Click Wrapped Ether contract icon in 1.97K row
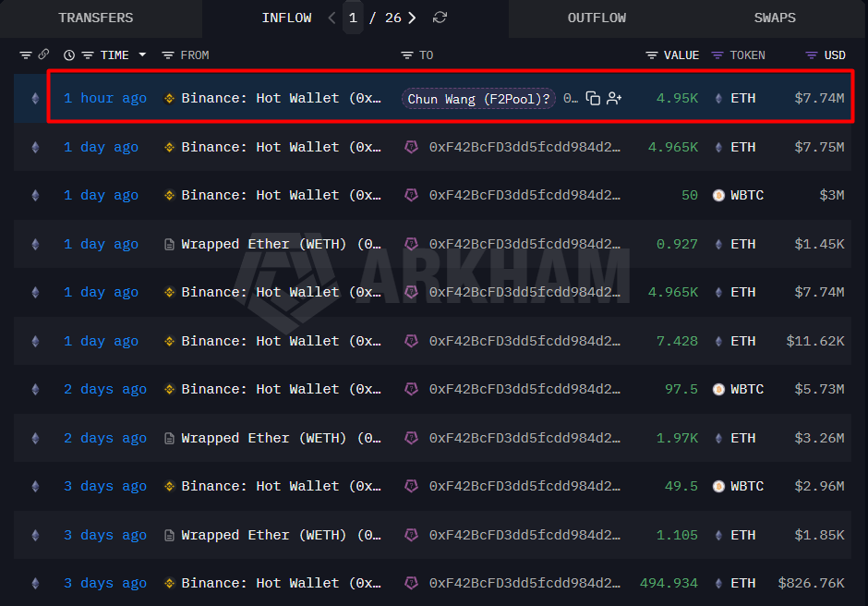The image size is (868, 606). 169,438
